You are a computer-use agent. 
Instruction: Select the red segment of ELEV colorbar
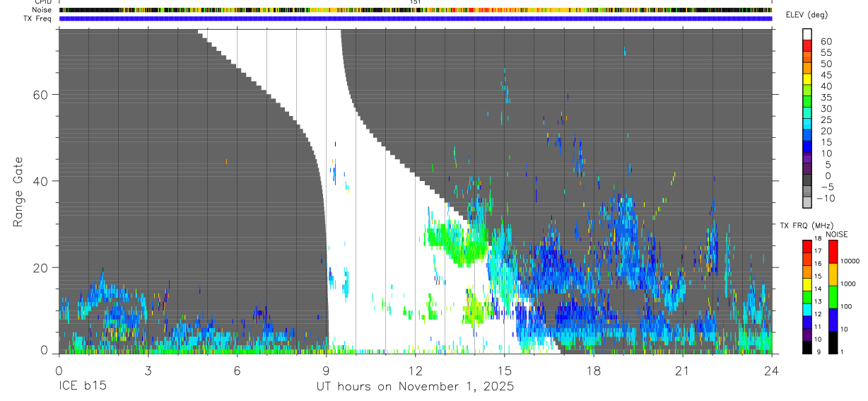(807, 45)
